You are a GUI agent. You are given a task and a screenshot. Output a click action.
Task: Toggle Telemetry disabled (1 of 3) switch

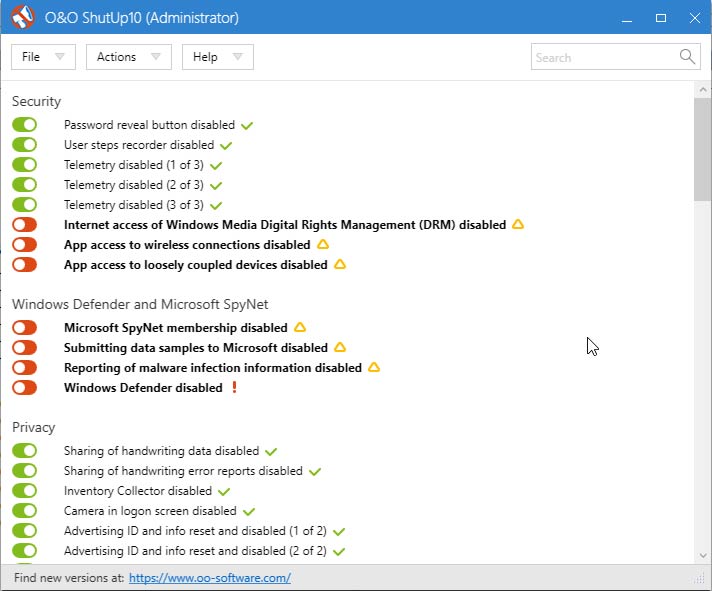pos(25,164)
